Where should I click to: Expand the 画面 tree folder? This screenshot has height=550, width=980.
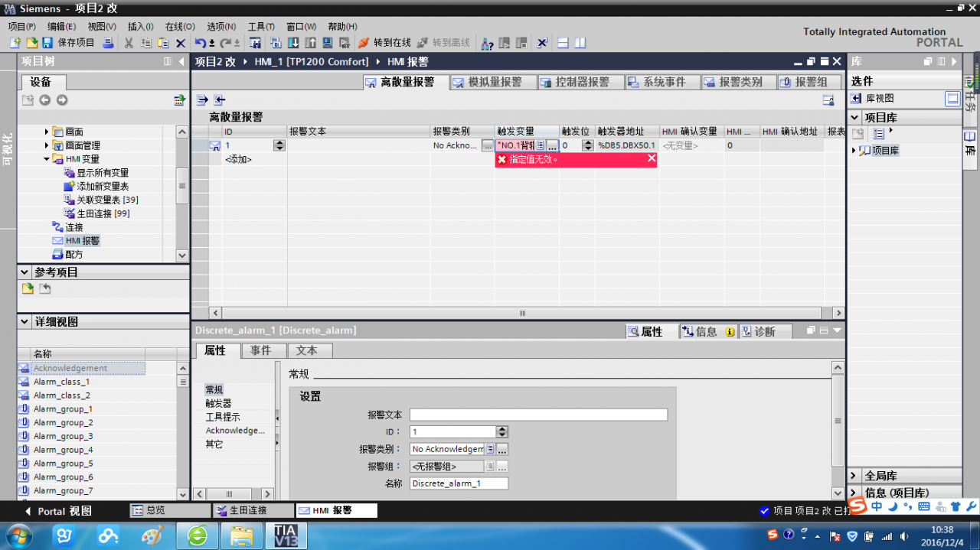(x=47, y=132)
